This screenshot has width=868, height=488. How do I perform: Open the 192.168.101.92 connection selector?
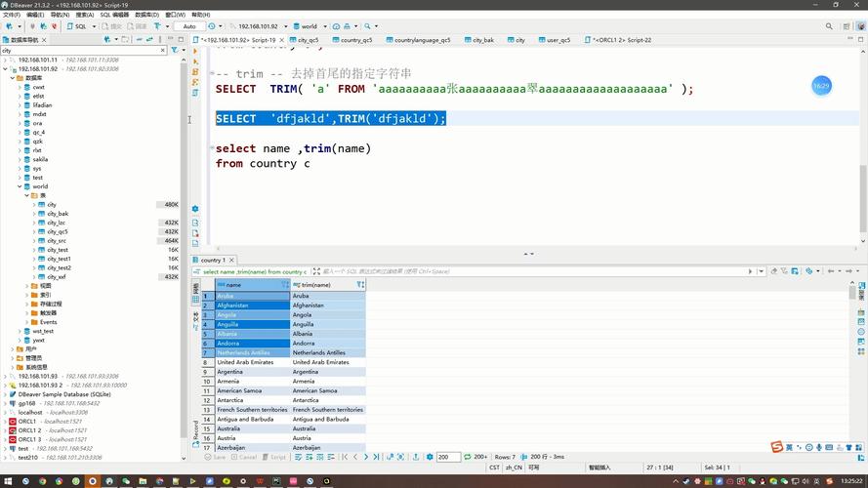coord(258,26)
